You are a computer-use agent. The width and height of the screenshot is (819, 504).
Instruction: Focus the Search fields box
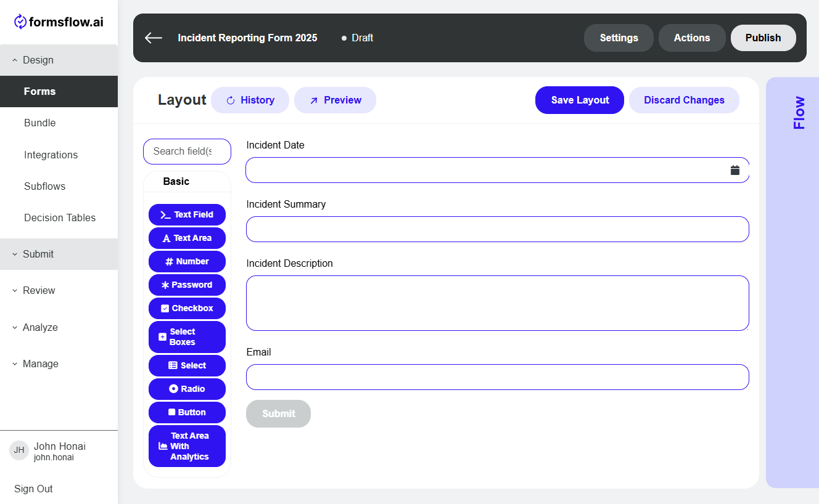(x=187, y=151)
